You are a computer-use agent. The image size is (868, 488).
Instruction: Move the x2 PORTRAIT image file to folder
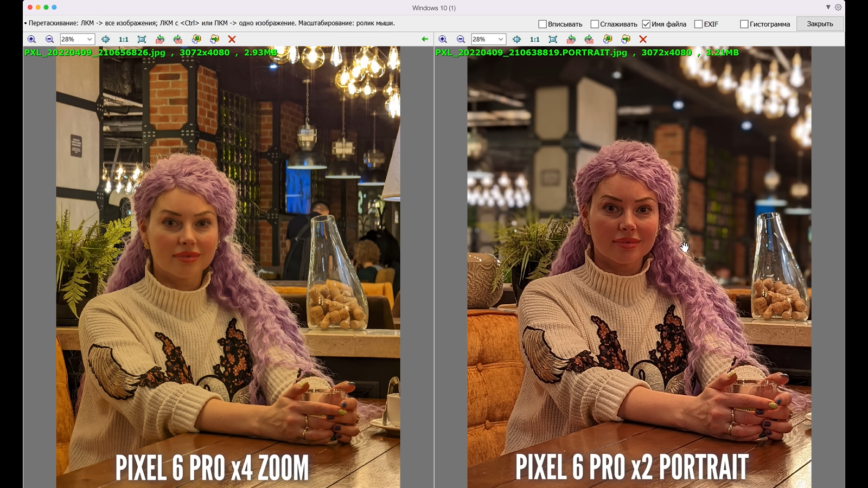(x=626, y=39)
